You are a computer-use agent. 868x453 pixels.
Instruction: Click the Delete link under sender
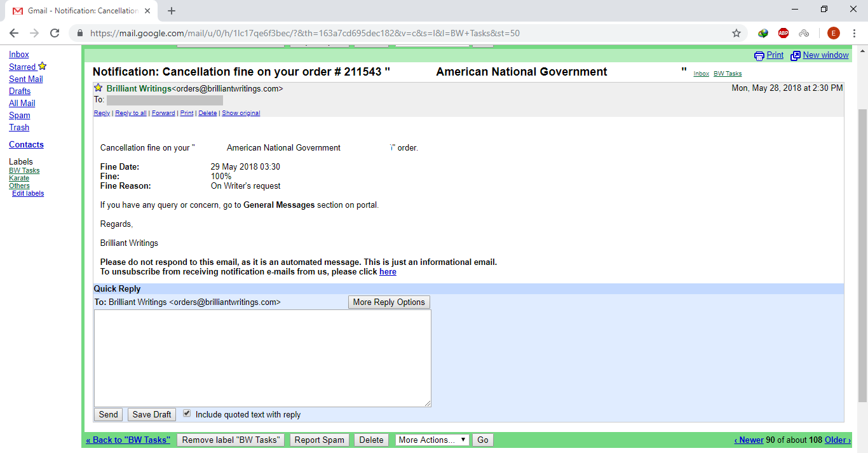[x=208, y=113]
